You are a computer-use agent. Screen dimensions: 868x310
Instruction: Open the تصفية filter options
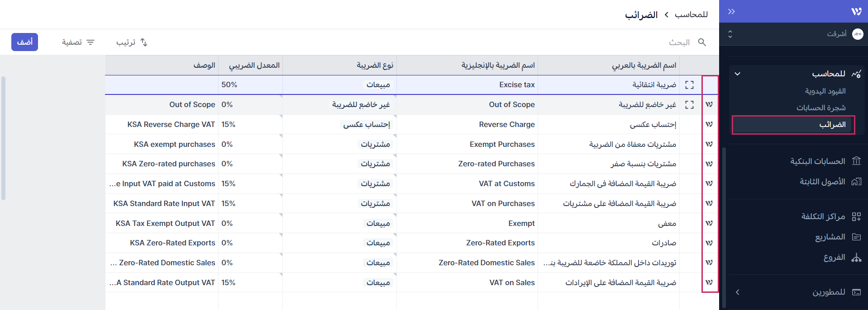(x=78, y=42)
